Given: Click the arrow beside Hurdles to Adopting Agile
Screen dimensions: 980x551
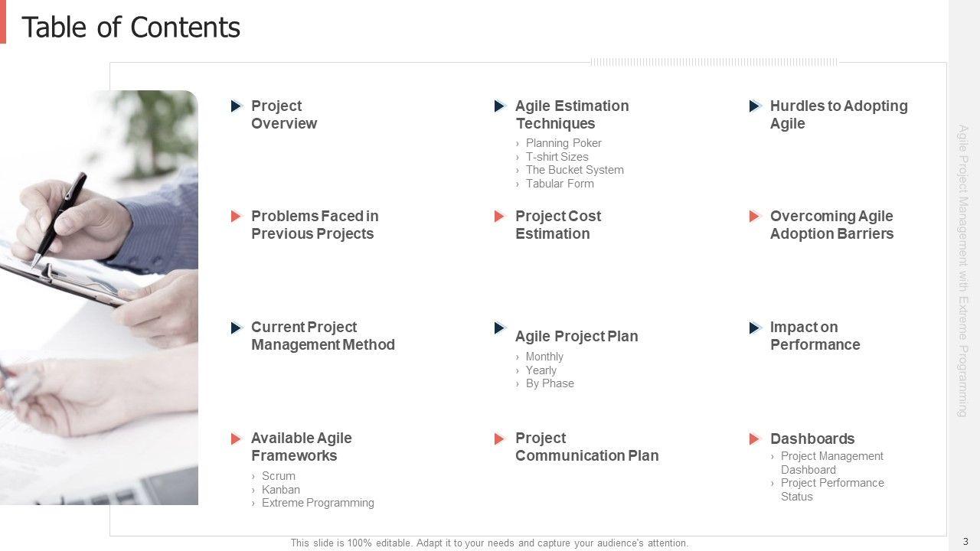Looking at the screenshot, I should [755, 106].
